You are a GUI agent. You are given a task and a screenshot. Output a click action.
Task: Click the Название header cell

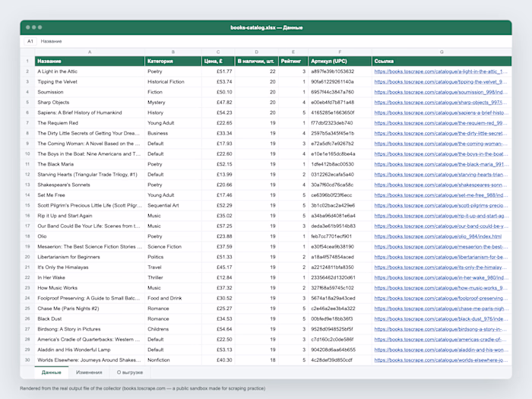click(x=90, y=61)
